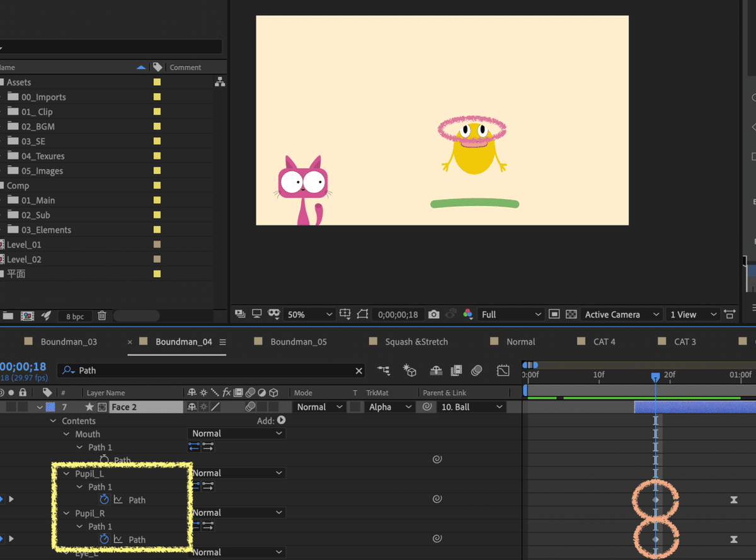The height and width of the screenshot is (560, 756).
Task: Collapse the Pupil_L shape group
Action: coord(66,474)
